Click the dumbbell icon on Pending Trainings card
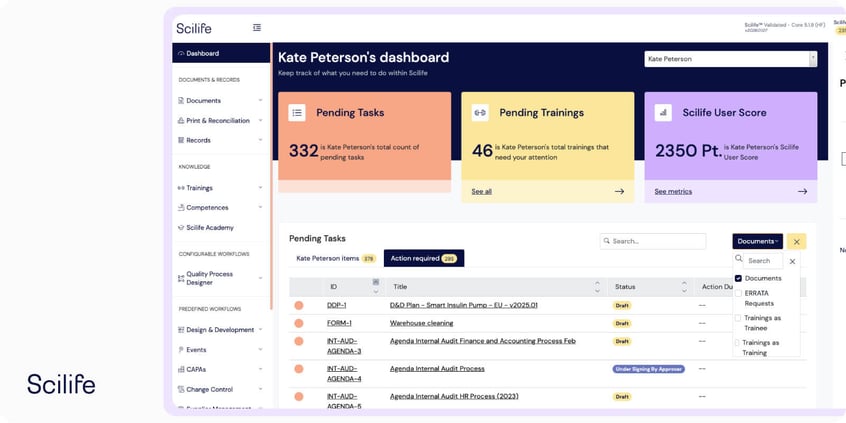Image resolution: width=846 pixels, height=423 pixels. coord(480,113)
